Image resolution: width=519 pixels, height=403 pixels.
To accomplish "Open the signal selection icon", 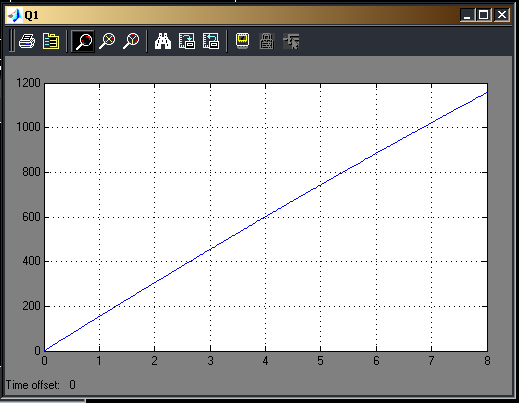I will pyautogui.click(x=291, y=41).
